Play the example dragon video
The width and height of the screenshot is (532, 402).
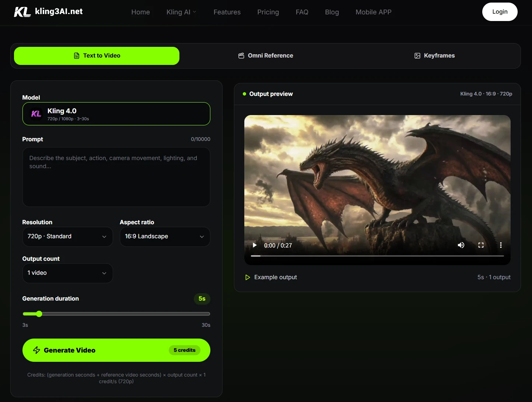pos(255,245)
